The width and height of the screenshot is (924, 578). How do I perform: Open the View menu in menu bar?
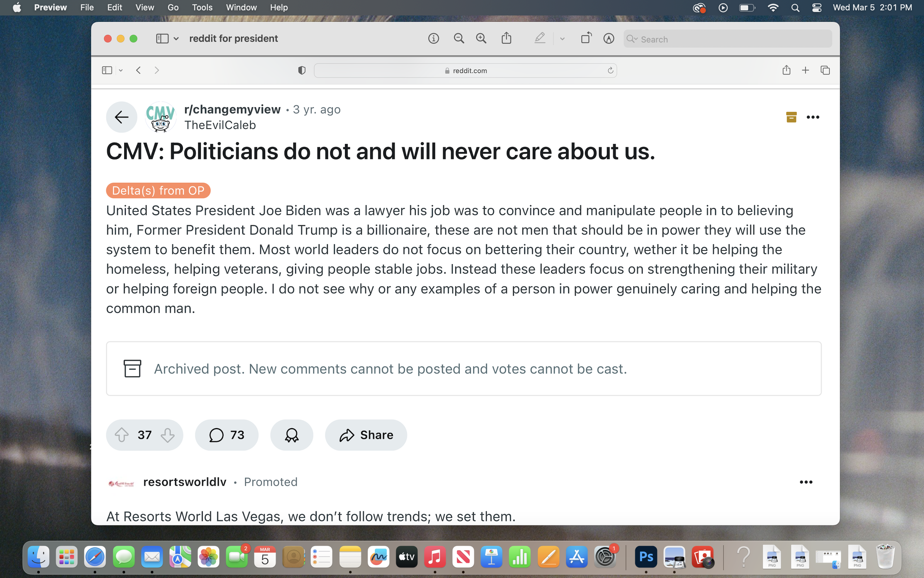point(145,7)
